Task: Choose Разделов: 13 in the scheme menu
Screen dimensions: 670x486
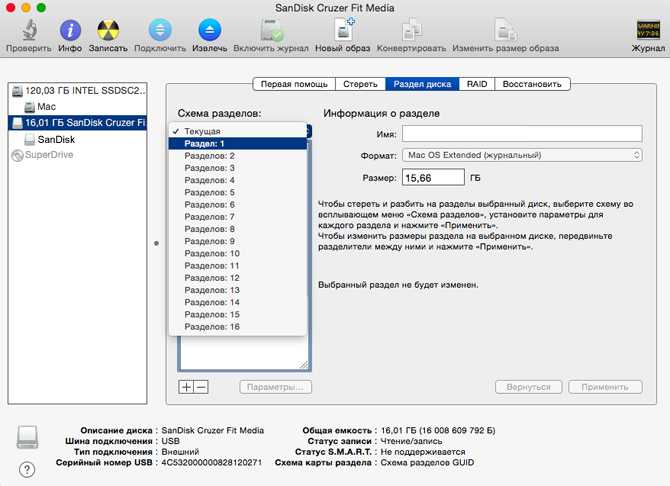Action: pos(238,290)
